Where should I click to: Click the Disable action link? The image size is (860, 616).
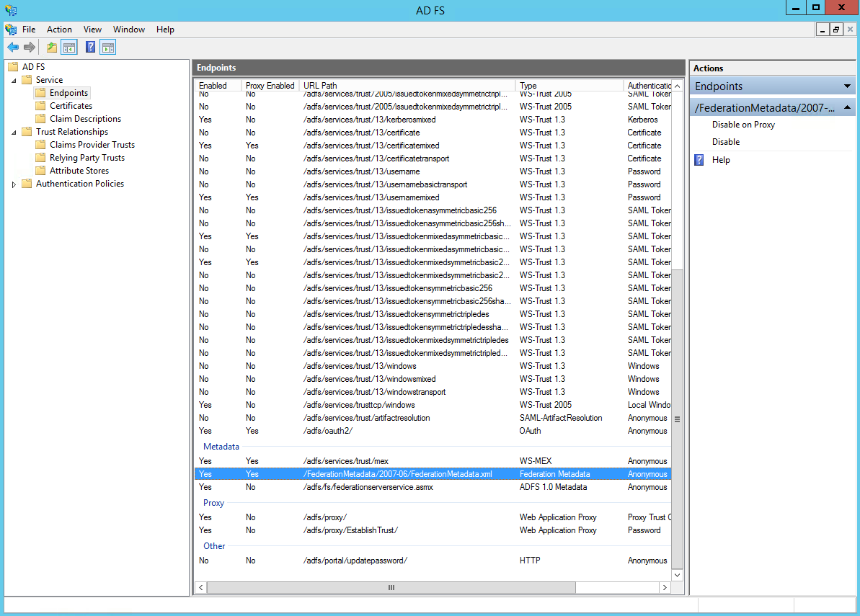click(x=726, y=142)
